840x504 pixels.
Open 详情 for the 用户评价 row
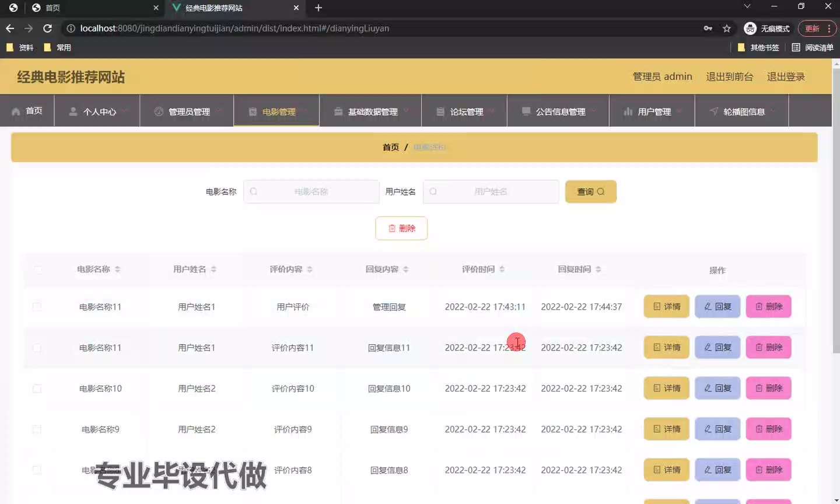coord(667,306)
